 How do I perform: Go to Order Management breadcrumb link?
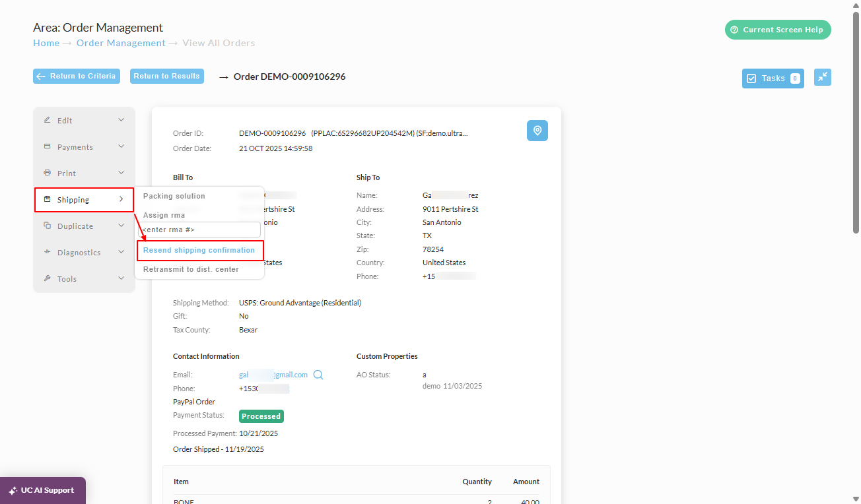click(x=121, y=43)
